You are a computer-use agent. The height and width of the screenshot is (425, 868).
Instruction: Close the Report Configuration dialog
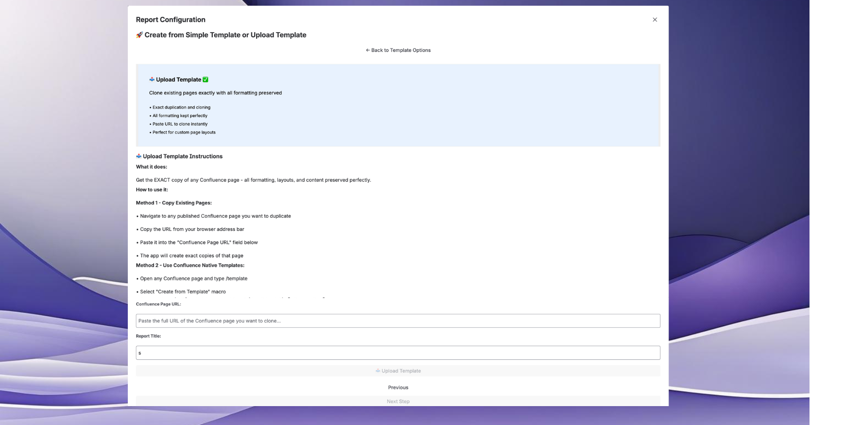654,20
